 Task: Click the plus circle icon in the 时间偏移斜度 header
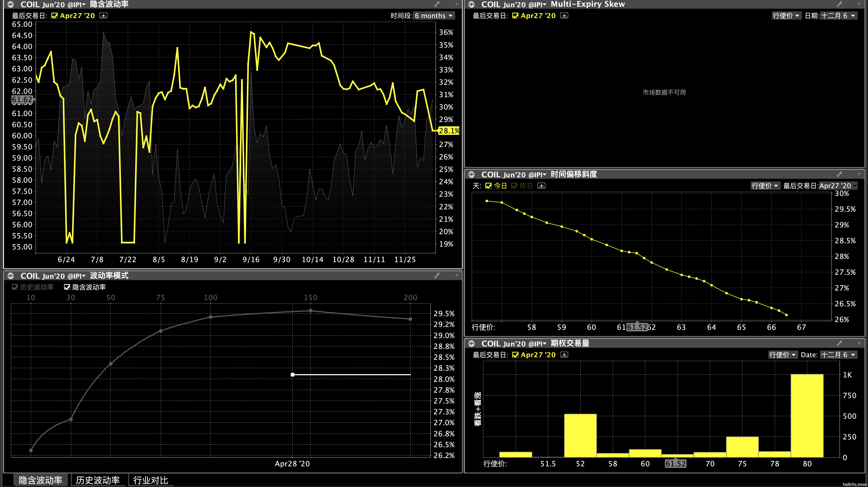pyautogui.click(x=471, y=174)
